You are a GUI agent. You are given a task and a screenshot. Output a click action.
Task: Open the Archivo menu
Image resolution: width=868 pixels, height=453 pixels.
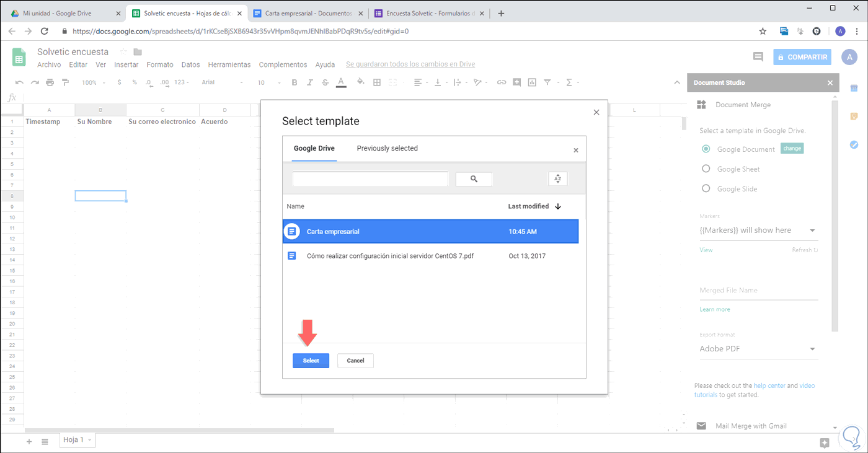coord(49,64)
